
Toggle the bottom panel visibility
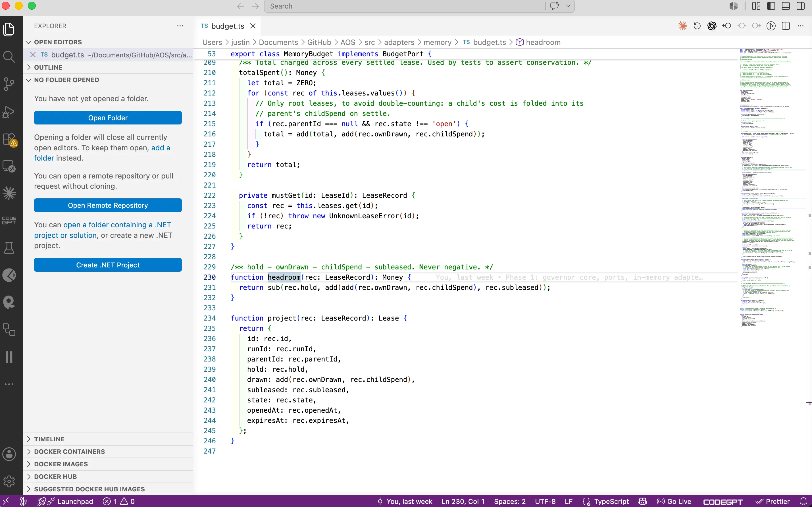786,6
